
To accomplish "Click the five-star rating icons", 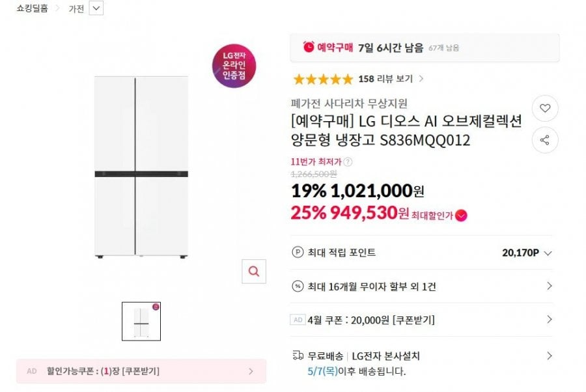I will coord(322,79).
